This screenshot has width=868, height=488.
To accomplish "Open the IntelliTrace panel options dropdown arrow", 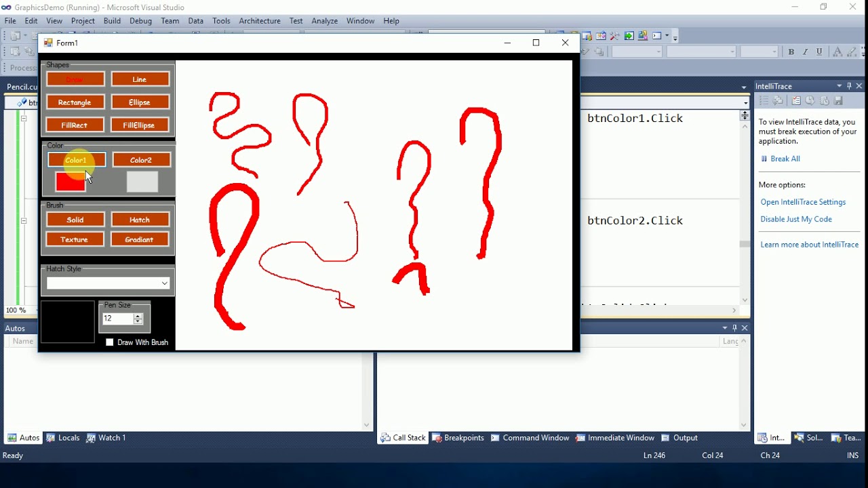I will point(840,86).
